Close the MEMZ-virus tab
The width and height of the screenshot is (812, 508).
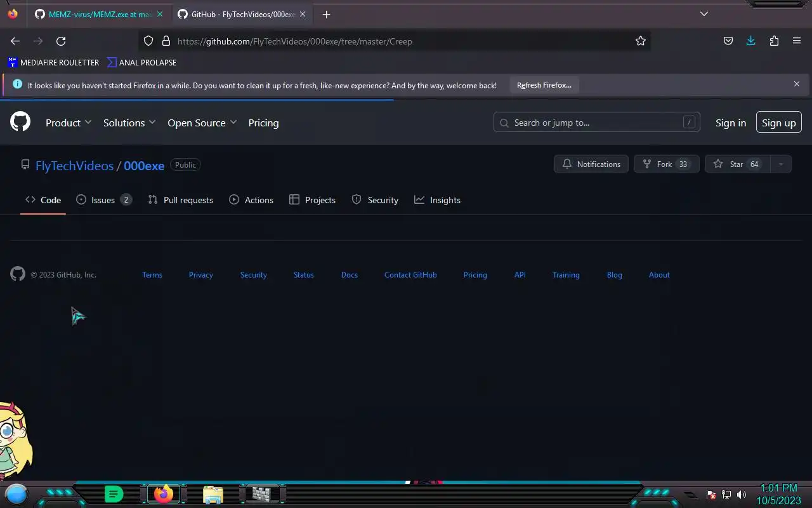(x=160, y=14)
